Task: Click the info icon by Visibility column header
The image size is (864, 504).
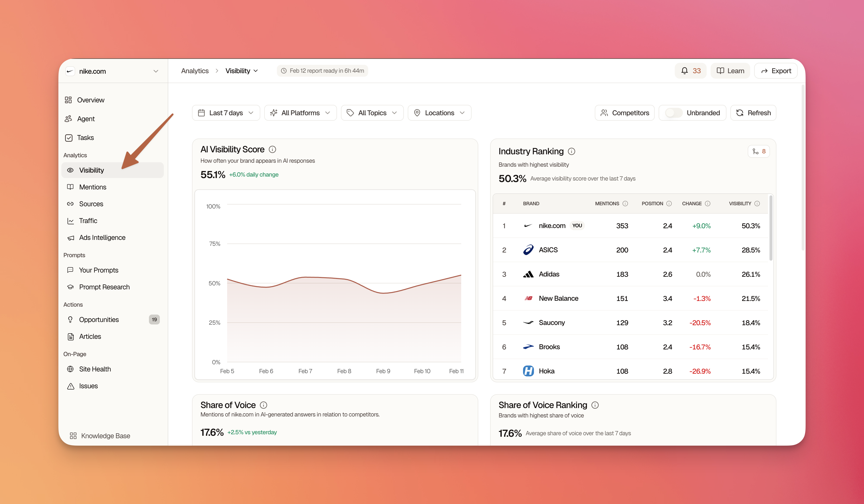Action: coord(757,204)
